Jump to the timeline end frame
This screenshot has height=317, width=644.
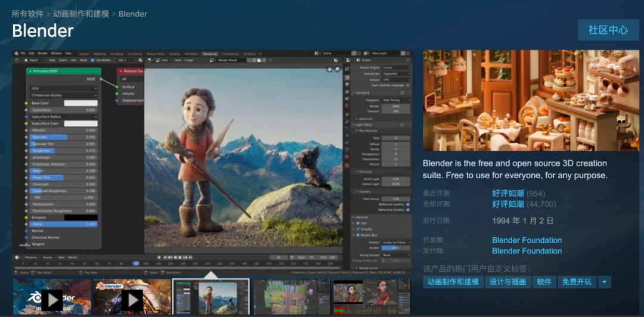[x=191, y=257]
